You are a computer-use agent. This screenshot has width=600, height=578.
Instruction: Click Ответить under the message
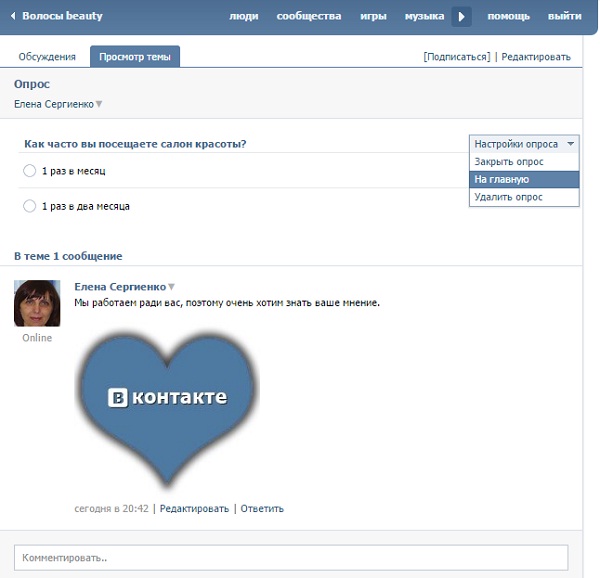262,508
